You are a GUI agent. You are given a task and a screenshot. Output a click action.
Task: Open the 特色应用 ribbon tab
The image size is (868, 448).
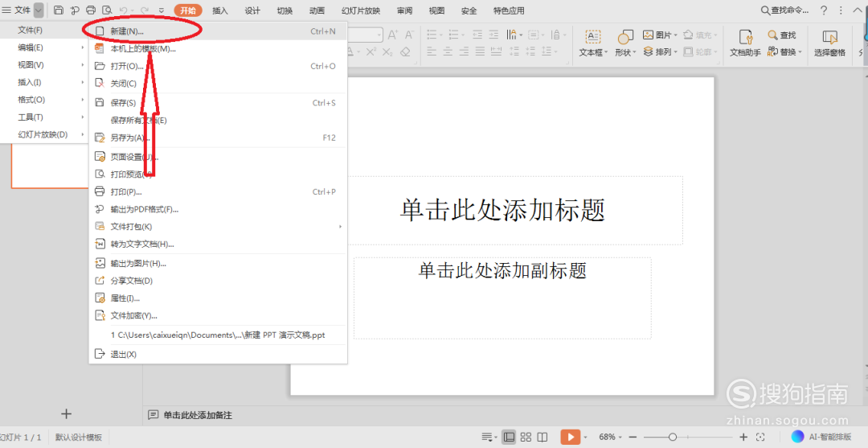[x=509, y=10]
